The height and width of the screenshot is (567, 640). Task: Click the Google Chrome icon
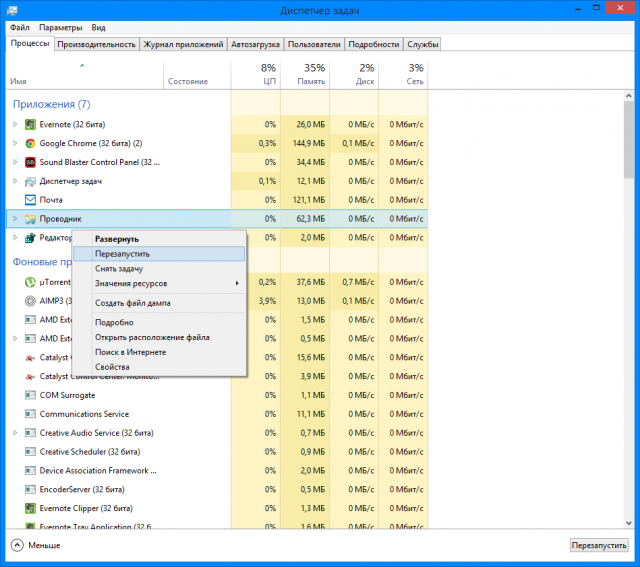(30, 143)
